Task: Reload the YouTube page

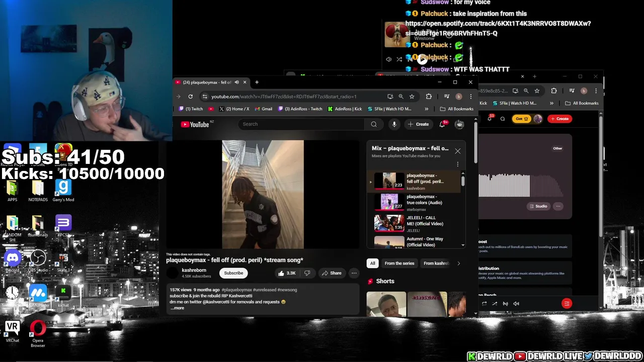Action: click(x=190, y=97)
